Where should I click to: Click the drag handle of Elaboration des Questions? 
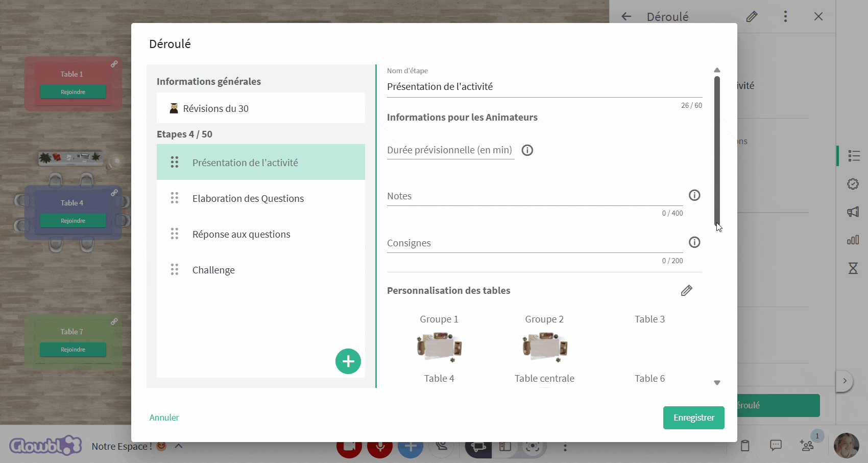click(x=175, y=198)
